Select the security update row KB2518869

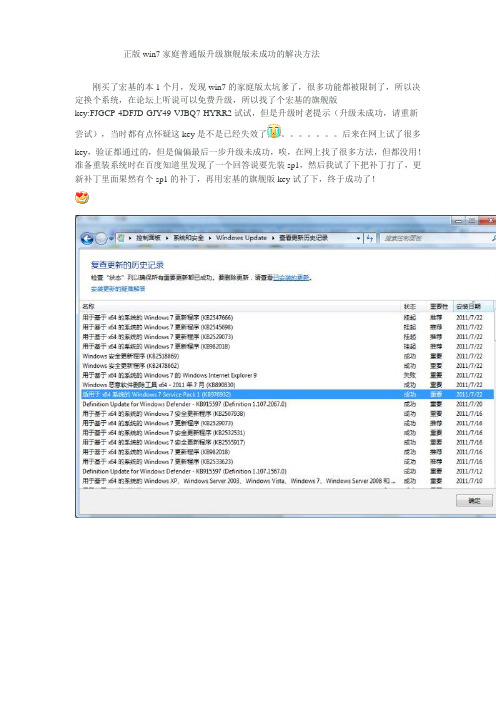[x=287, y=356]
